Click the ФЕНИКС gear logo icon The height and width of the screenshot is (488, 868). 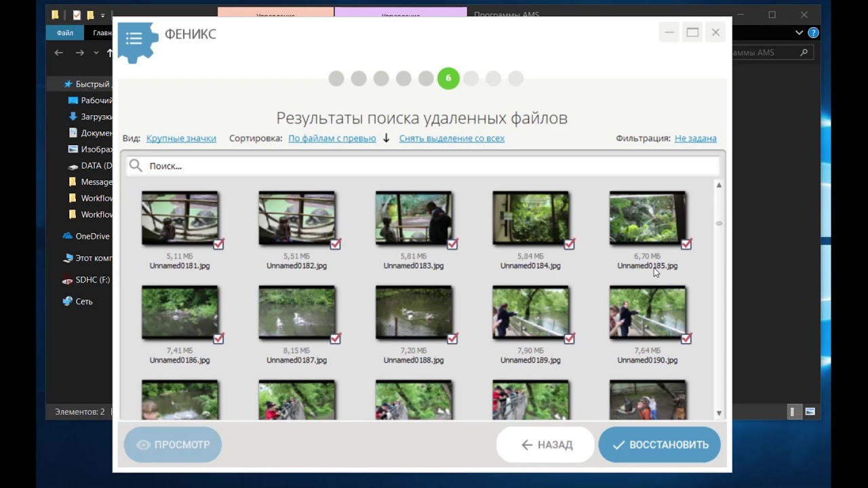pyautogui.click(x=138, y=42)
